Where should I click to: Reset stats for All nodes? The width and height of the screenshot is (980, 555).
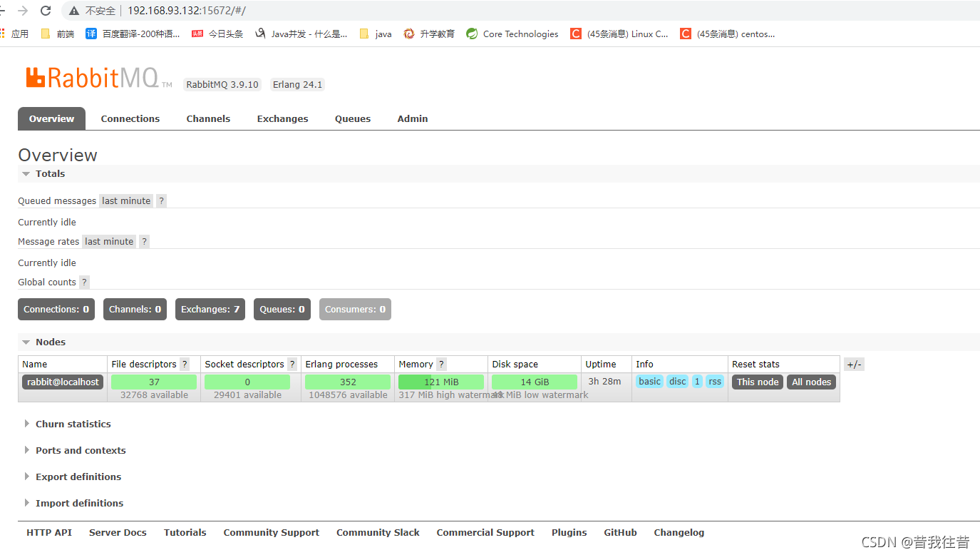[x=812, y=382]
